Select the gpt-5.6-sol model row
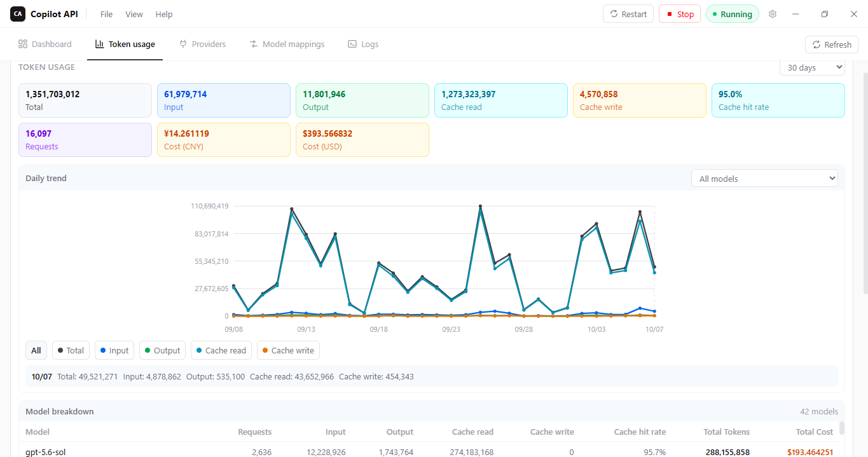 429,450
